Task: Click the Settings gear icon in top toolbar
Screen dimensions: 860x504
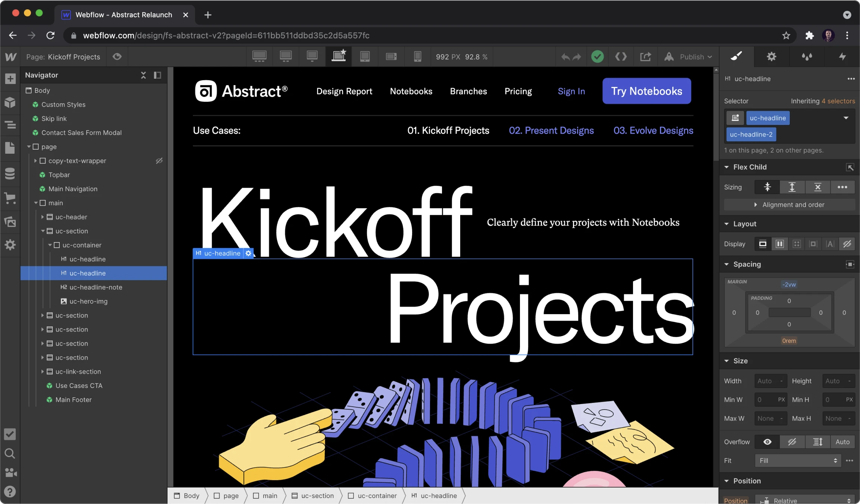Action: coord(772,56)
